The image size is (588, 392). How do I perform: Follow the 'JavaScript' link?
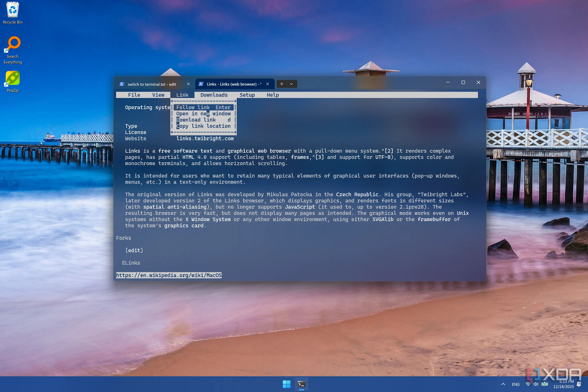click(300, 207)
